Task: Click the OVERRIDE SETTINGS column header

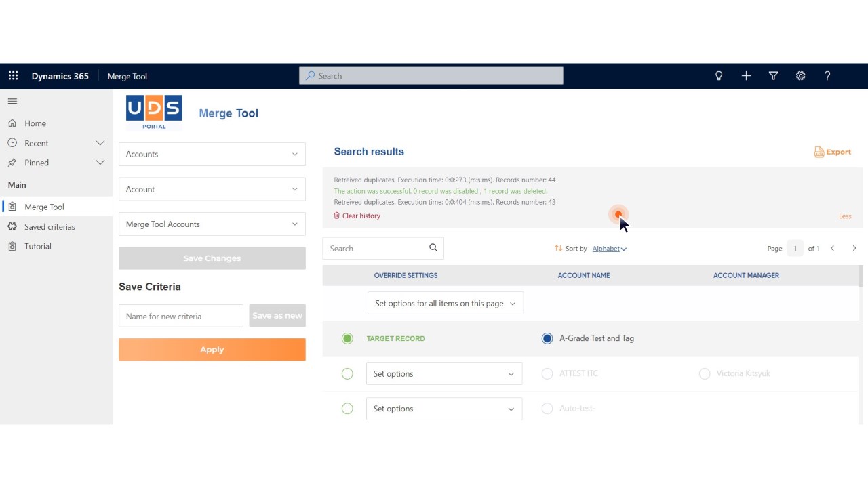Action: 406,275
